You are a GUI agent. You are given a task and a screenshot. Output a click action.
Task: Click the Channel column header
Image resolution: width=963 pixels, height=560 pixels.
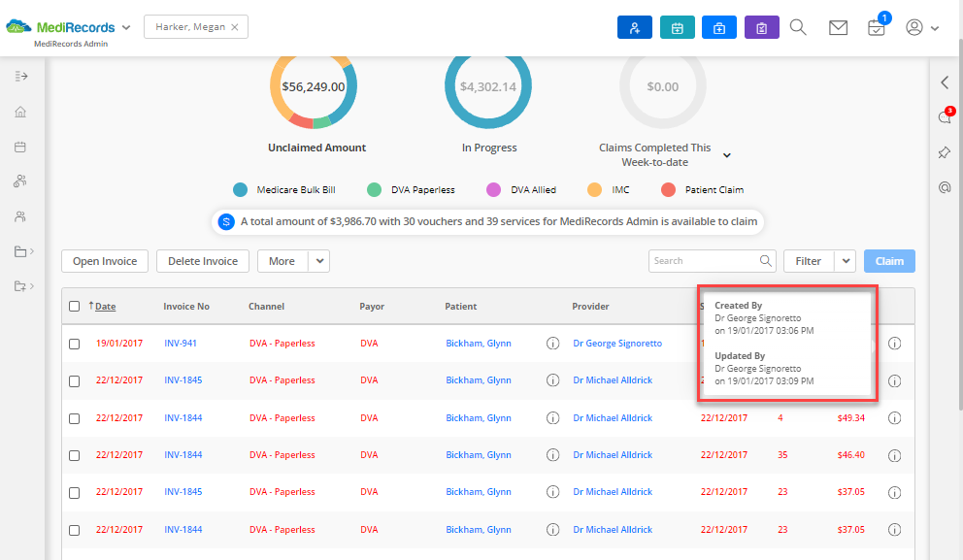[266, 307]
